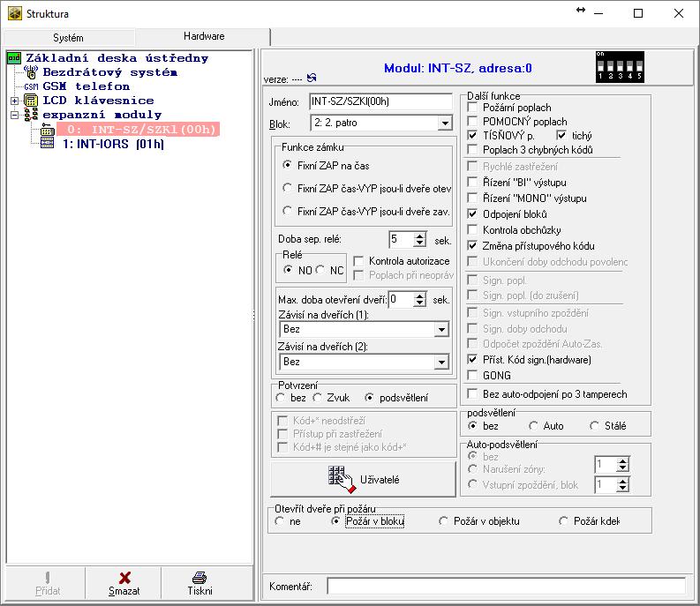Click the INT-IORS module icon
700x606 pixels.
coord(47,144)
